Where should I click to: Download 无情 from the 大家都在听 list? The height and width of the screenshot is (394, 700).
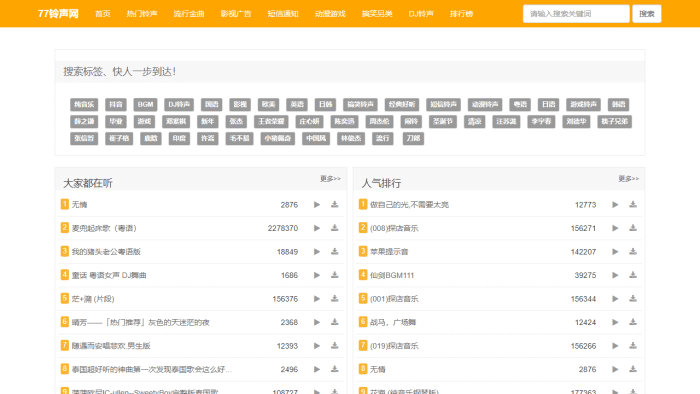tap(334, 205)
